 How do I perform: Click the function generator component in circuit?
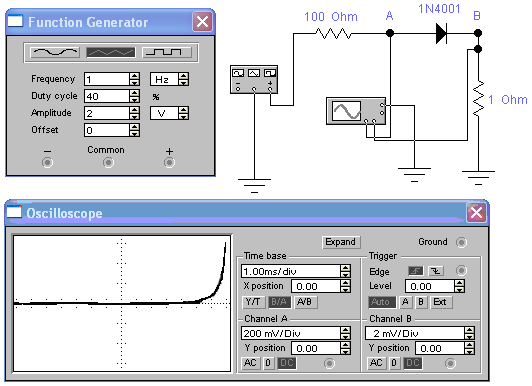coord(254,79)
